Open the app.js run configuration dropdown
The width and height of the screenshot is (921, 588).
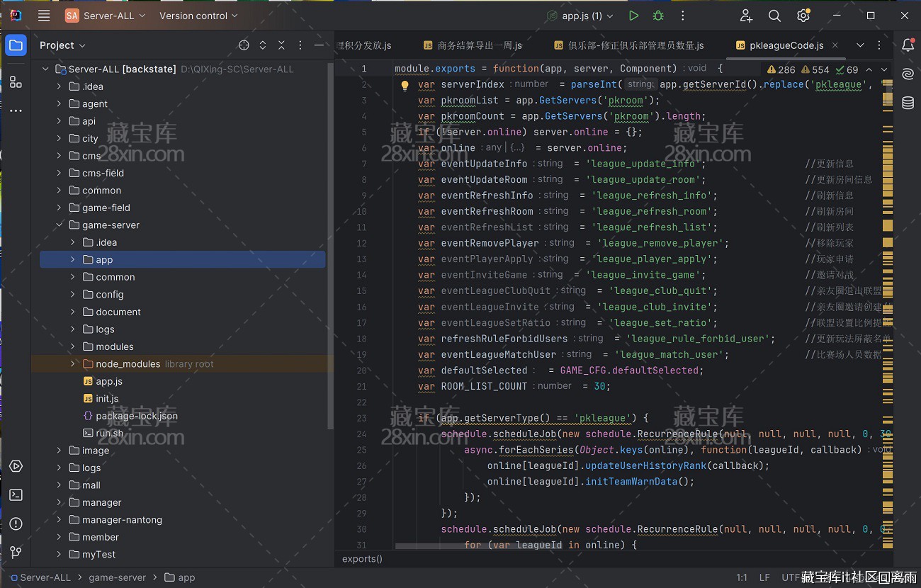(581, 16)
